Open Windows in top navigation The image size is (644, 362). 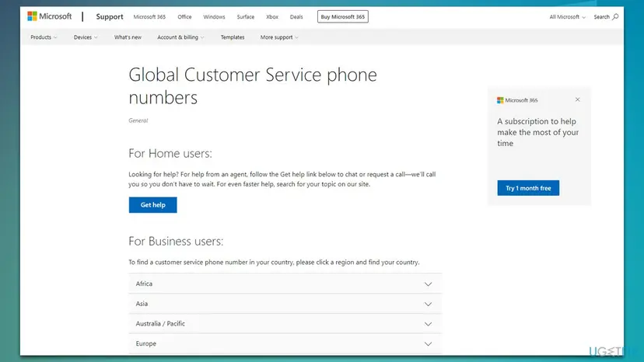click(x=214, y=17)
